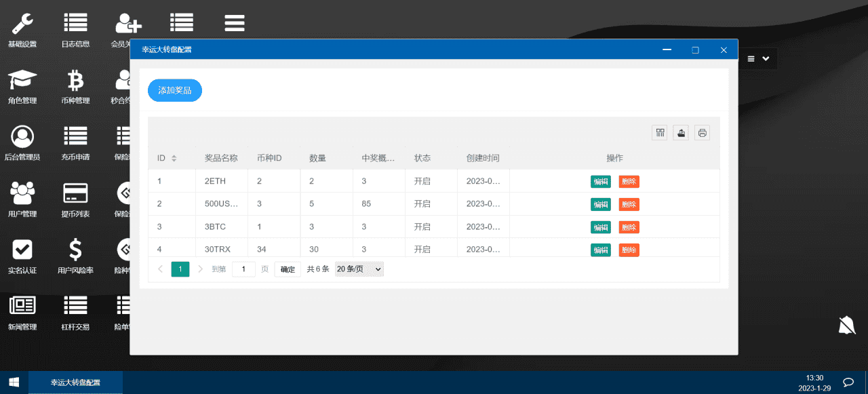Focus the page number input field
Viewport: 868px width, 394px height.
[243, 269]
